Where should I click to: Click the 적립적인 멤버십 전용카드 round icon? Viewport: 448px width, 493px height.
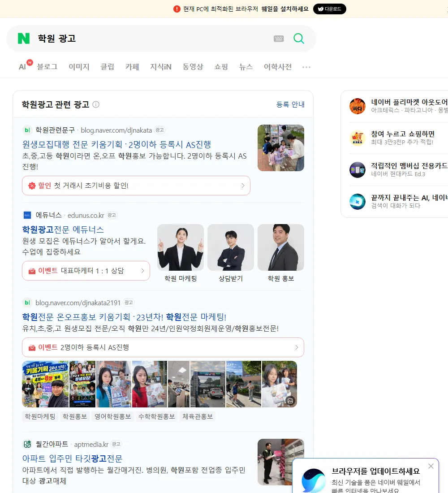point(358,170)
